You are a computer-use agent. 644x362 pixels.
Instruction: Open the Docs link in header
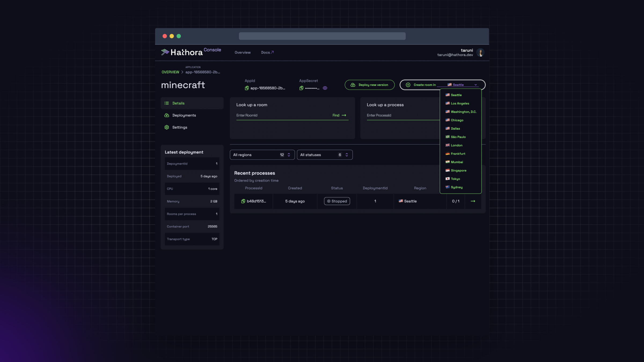267,53
